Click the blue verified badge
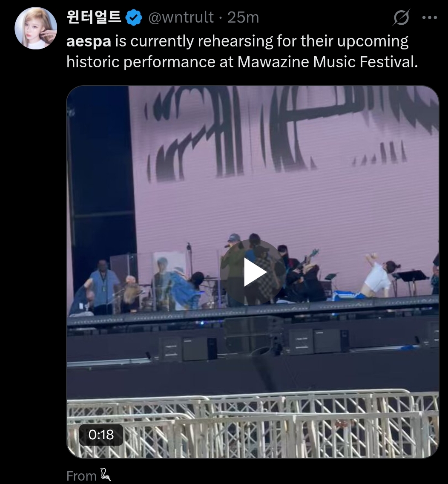The image size is (448, 484). pyautogui.click(x=134, y=17)
